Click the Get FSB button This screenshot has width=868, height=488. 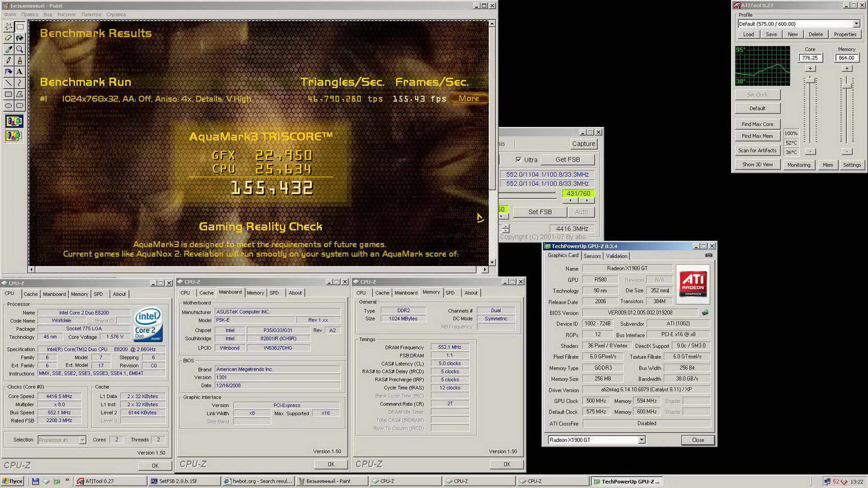[x=567, y=160]
